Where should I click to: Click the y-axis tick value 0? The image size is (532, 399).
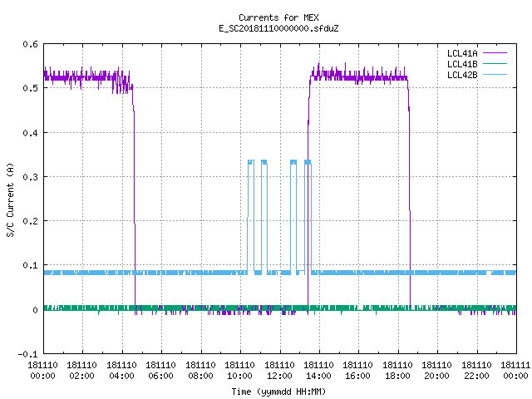(x=35, y=310)
